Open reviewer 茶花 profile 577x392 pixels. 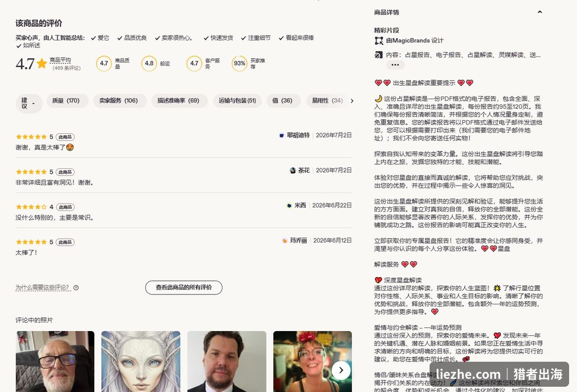(x=304, y=170)
